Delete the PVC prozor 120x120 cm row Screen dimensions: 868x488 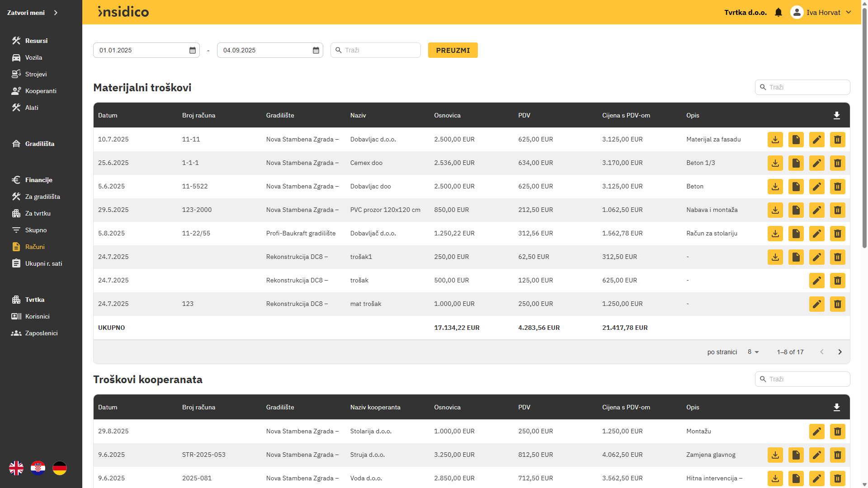(837, 210)
